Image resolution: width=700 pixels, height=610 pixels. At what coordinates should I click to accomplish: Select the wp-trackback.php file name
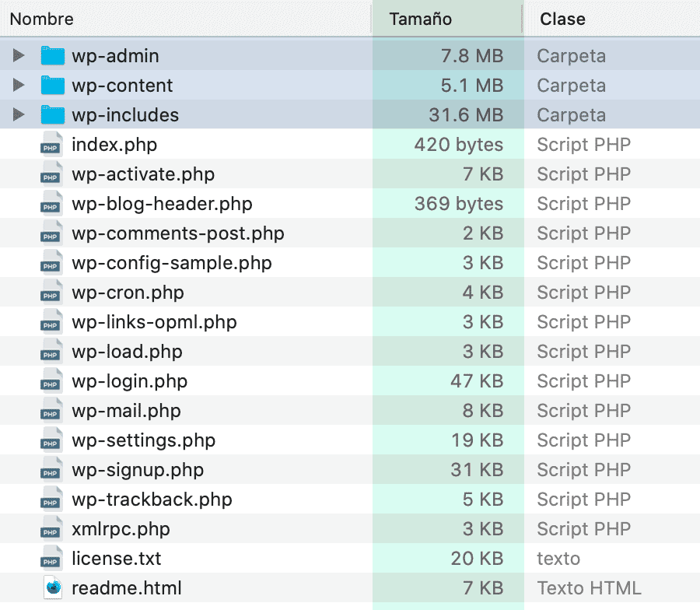[x=152, y=500]
